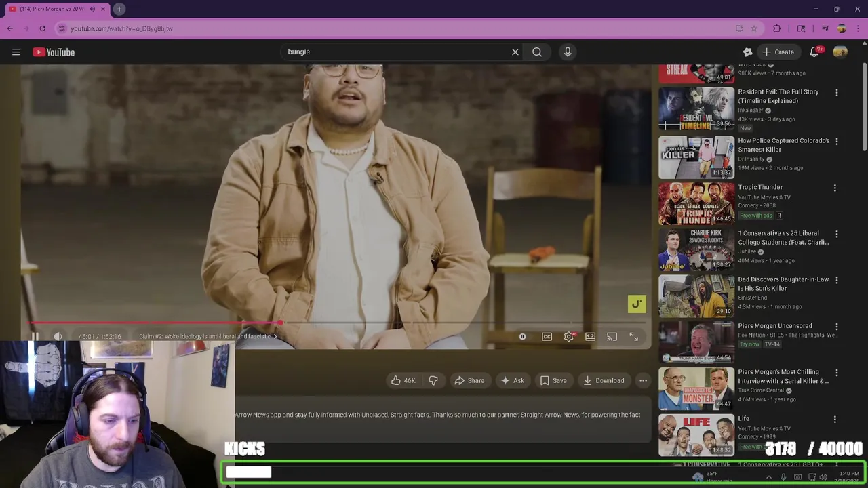Open Chrome three-dot menu
868x488 pixels.
[x=857, y=28]
